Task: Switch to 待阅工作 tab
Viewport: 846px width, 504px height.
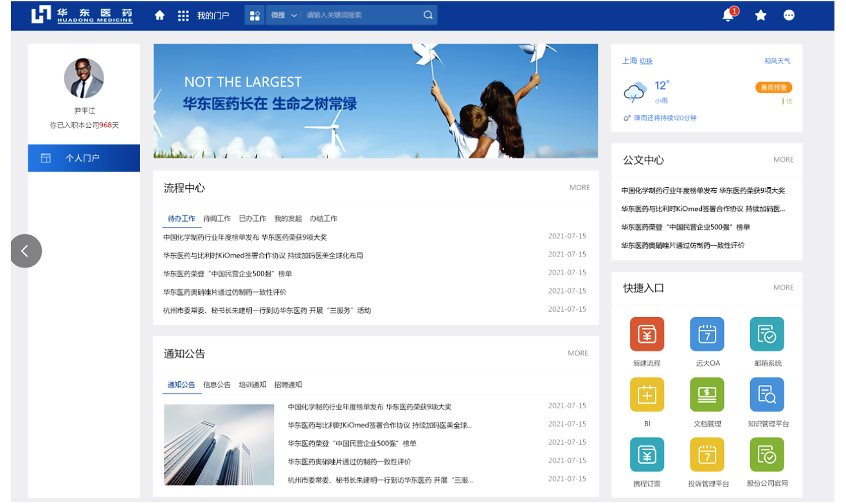Action: tap(217, 219)
